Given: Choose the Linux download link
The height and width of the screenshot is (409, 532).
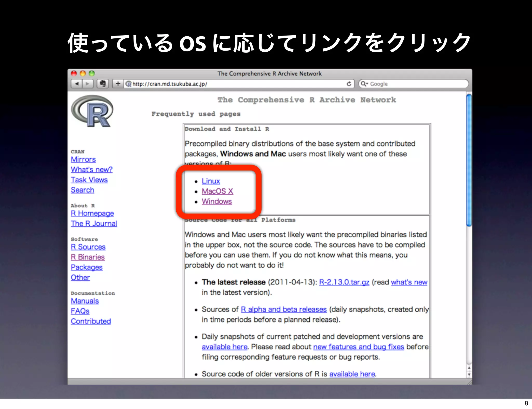Looking at the screenshot, I should coord(211,181).
